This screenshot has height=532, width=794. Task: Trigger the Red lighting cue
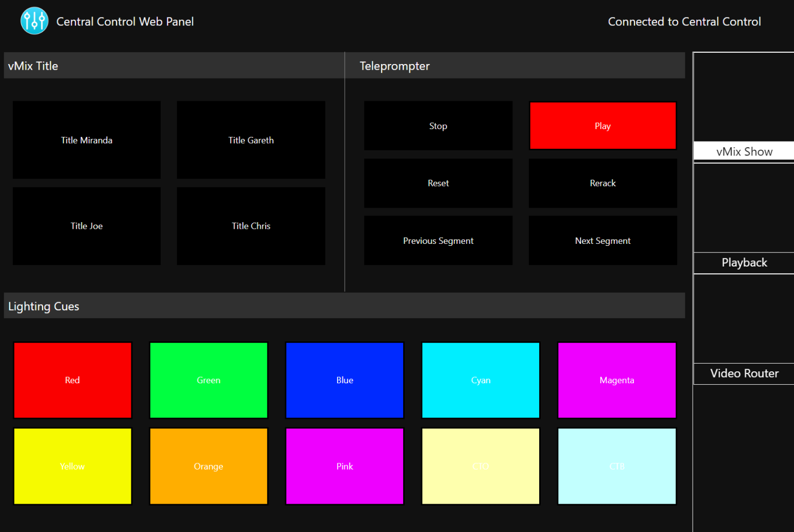(x=72, y=380)
